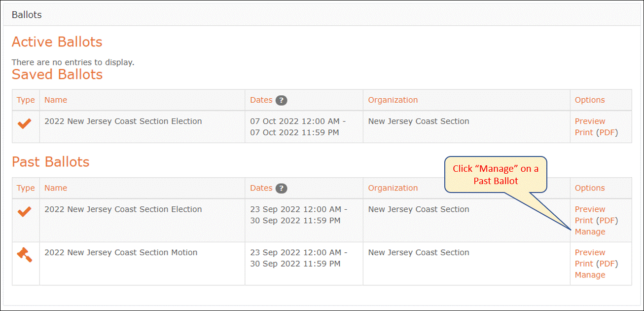Click the gavel icon for Section Motion ballot

(25, 255)
